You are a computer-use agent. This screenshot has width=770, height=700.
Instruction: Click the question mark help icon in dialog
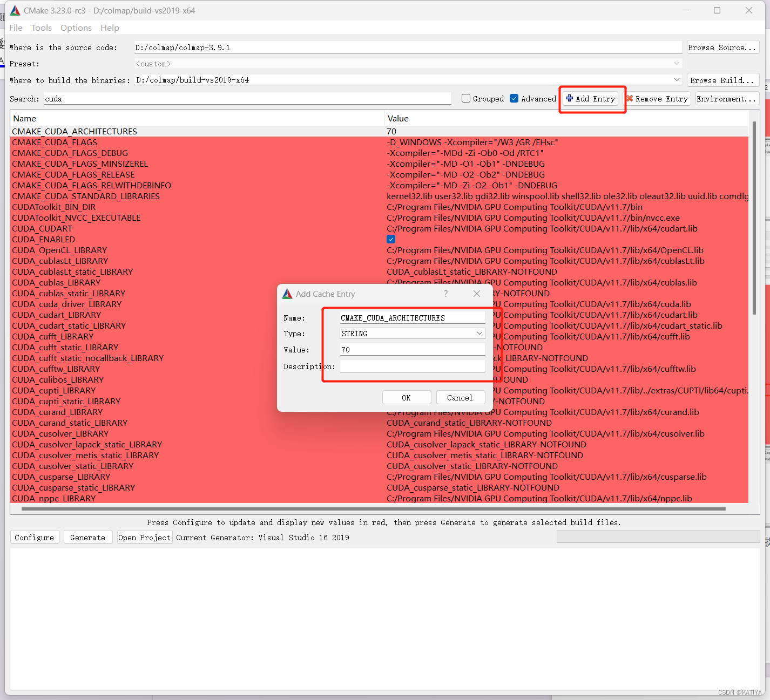coord(445,294)
